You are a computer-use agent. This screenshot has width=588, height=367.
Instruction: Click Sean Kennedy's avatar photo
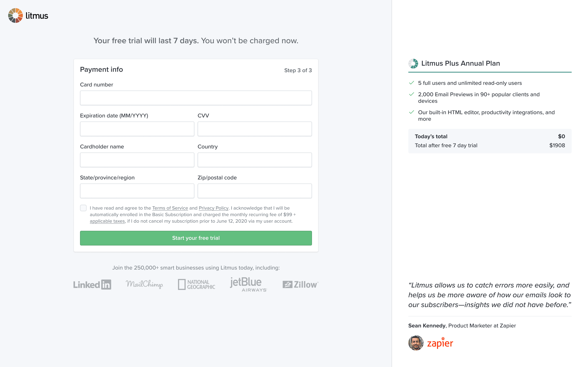[x=416, y=343]
